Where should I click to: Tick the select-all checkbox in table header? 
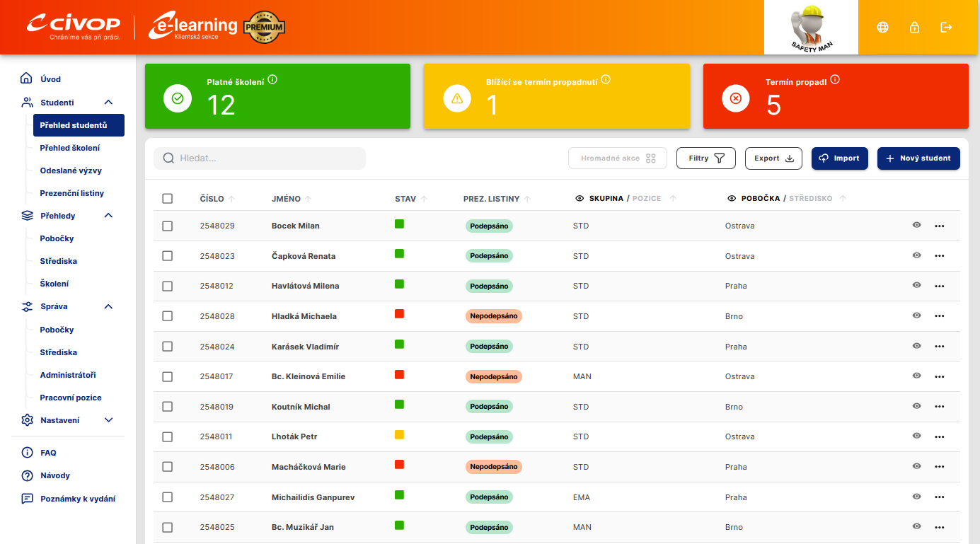tap(167, 199)
